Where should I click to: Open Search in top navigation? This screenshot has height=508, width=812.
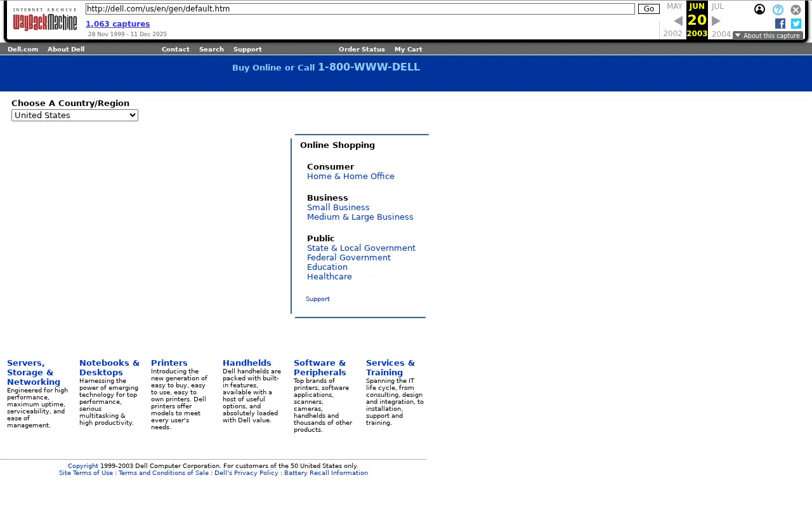pyautogui.click(x=211, y=49)
